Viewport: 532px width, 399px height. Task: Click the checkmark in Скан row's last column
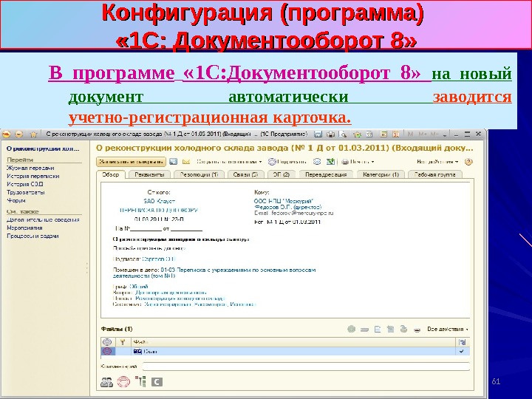461,352
